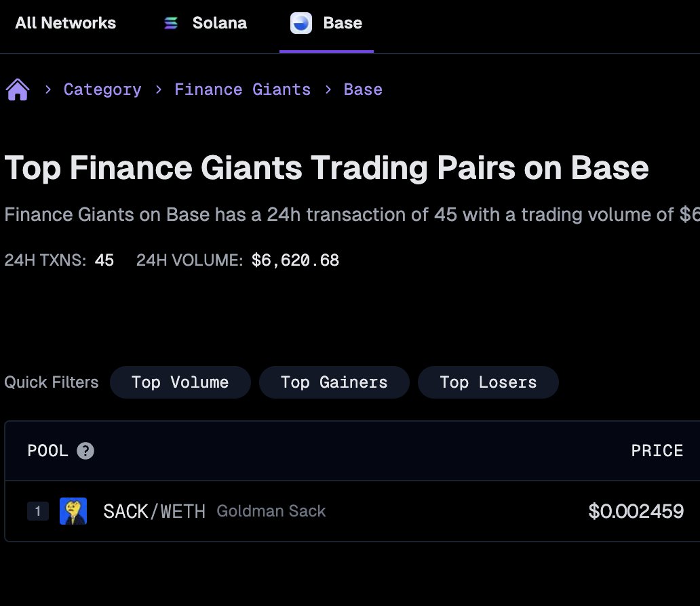Select the Solana network icon

click(x=172, y=22)
